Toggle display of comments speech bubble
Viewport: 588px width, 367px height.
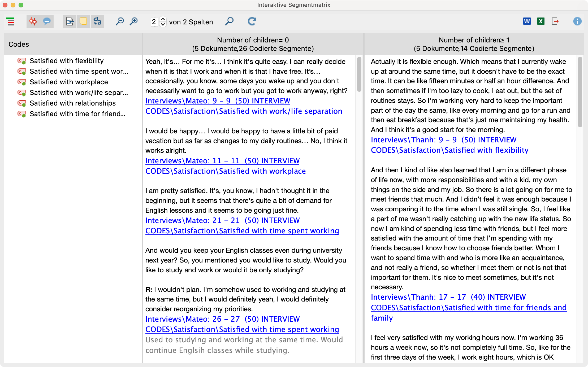point(47,21)
